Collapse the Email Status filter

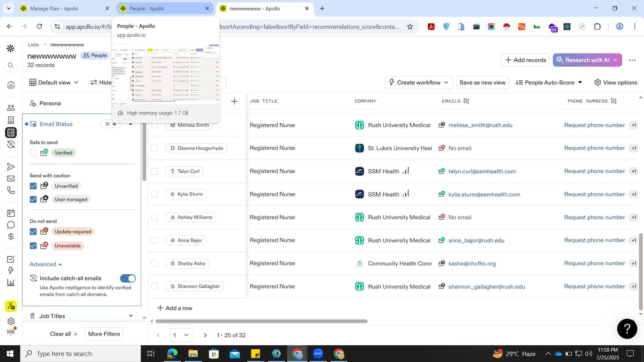tap(130, 124)
